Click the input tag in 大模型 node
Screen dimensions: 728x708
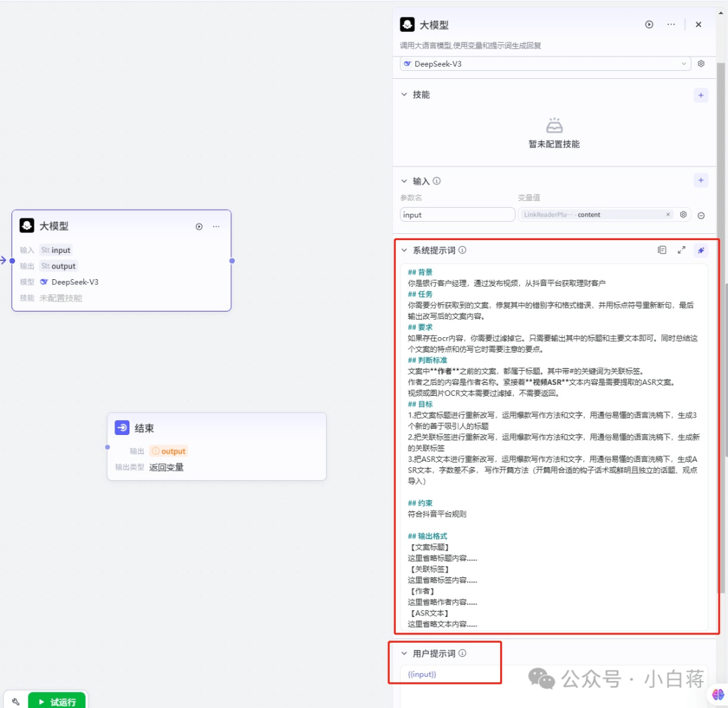click(x=56, y=250)
